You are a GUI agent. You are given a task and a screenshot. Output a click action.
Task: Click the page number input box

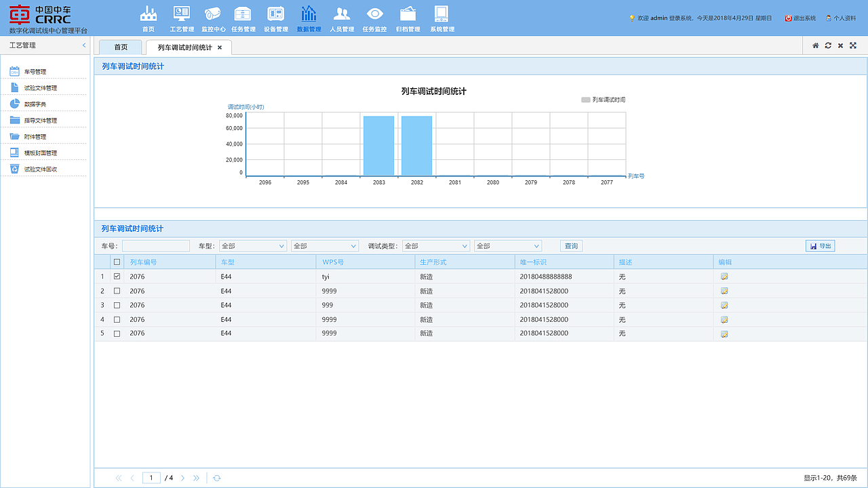[x=151, y=478]
